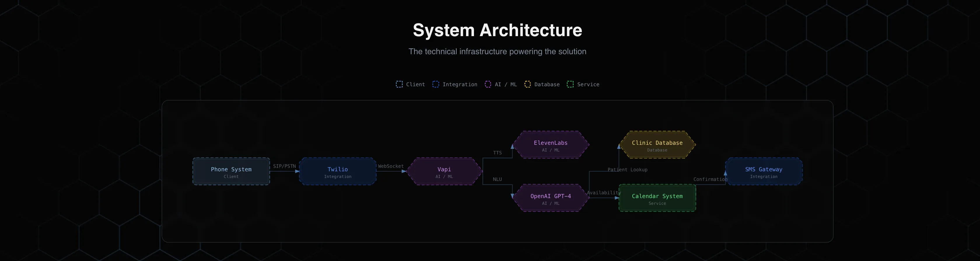Click the AI / ML legend text
980x261 pixels.
pos(505,84)
